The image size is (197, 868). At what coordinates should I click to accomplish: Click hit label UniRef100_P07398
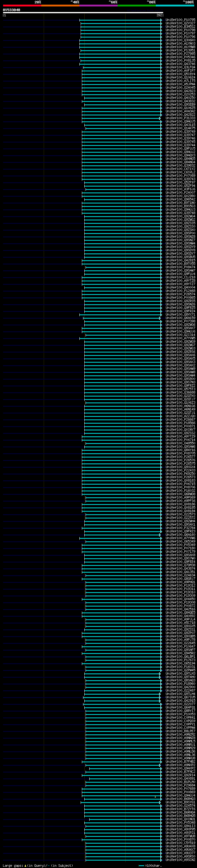[180, 321]
